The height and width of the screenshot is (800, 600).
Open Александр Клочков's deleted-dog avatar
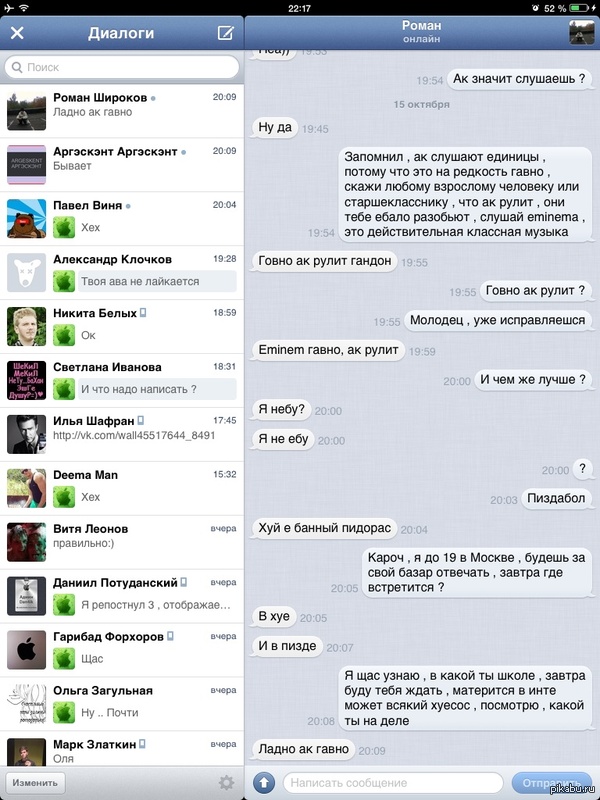pyautogui.click(x=27, y=272)
